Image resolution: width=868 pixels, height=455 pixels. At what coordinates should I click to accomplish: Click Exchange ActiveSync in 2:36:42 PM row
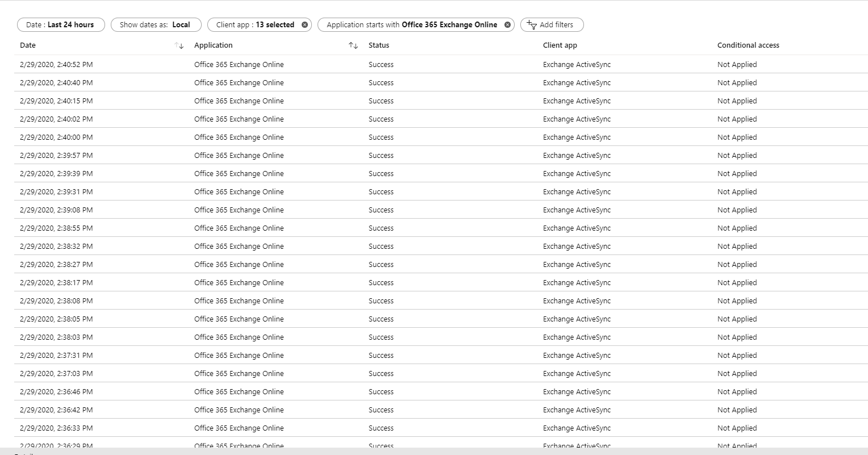click(577, 410)
